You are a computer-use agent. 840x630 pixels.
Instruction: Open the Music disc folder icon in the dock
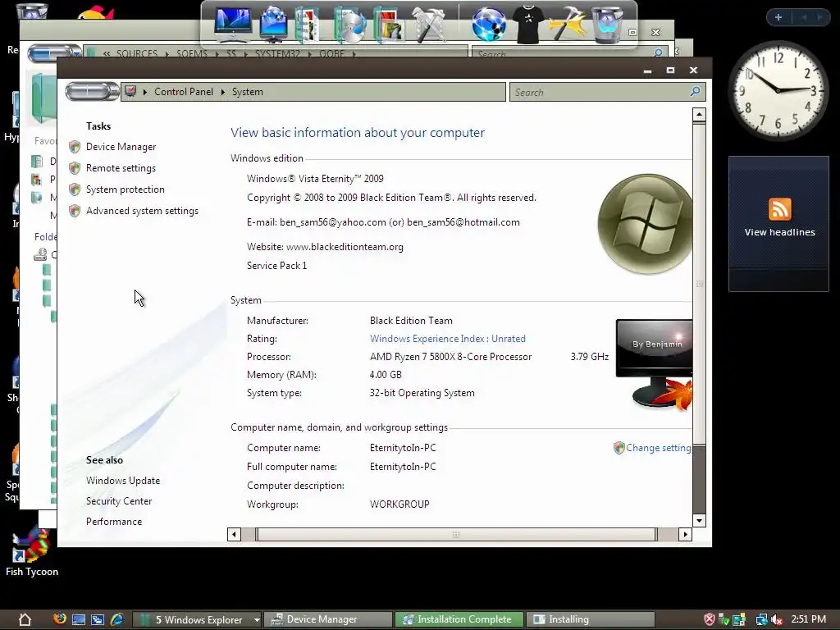[349, 25]
